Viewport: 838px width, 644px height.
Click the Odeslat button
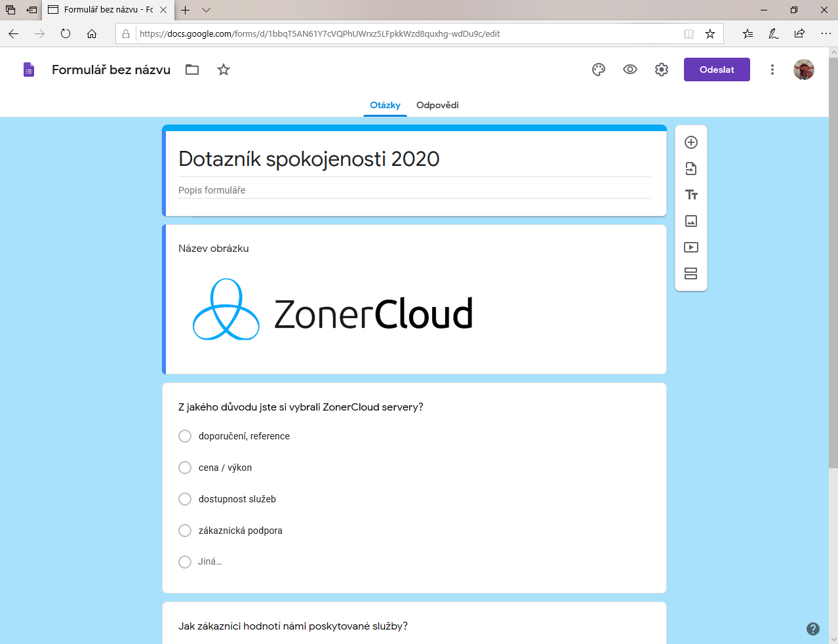click(x=717, y=70)
